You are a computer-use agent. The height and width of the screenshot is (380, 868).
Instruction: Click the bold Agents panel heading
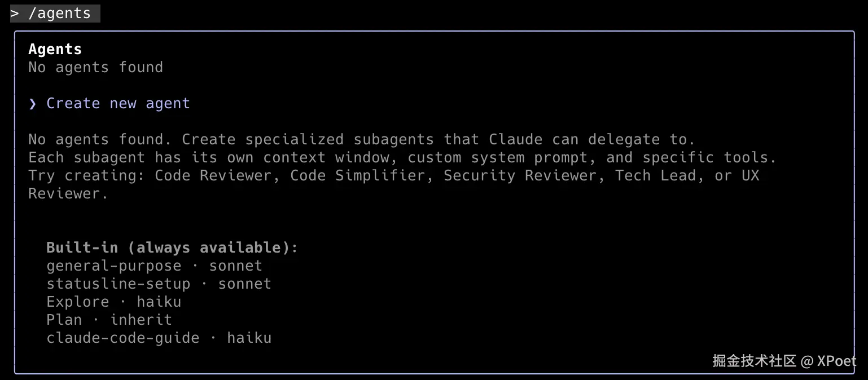coord(55,49)
